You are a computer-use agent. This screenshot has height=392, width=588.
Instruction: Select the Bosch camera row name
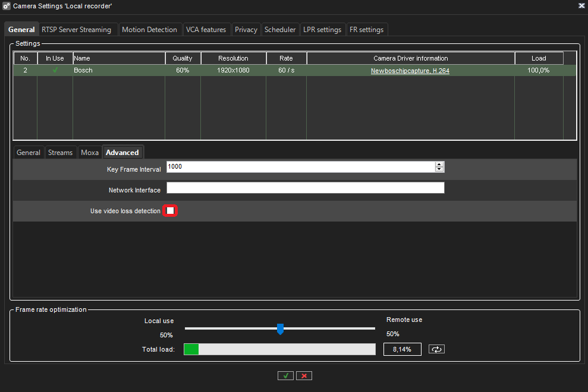(x=83, y=70)
